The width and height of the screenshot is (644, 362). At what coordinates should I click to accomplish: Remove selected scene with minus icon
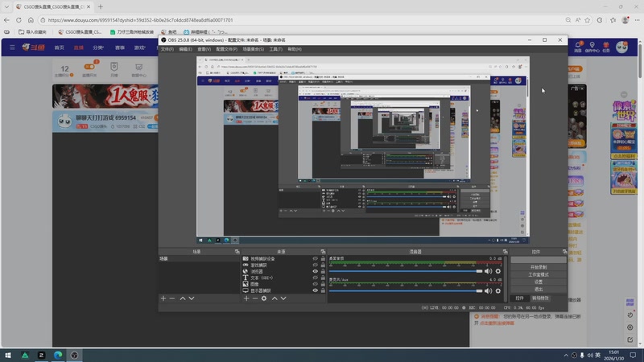172,298
